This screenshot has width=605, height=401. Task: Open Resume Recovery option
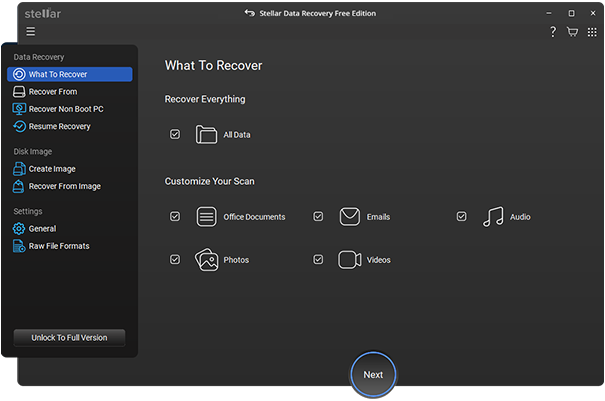click(x=69, y=126)
